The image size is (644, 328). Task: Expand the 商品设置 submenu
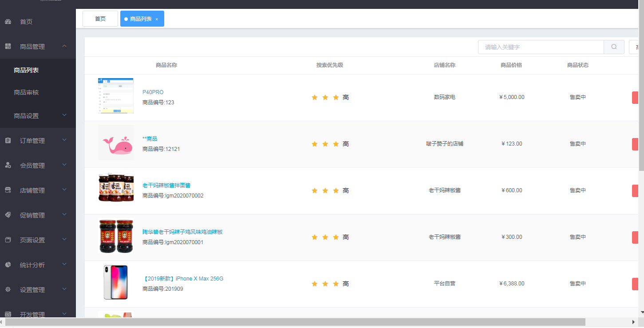(64, 115)
